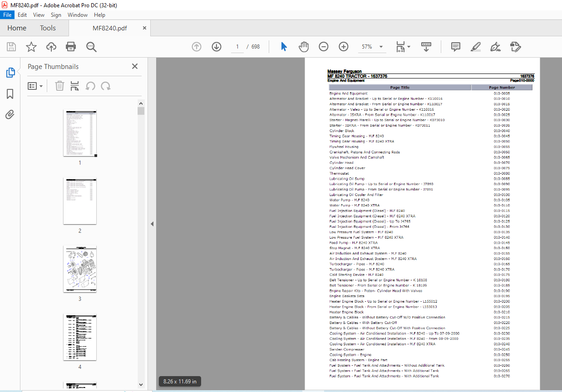Click 'Lubricating Oil Sump' entry

(x=347, y=179)
